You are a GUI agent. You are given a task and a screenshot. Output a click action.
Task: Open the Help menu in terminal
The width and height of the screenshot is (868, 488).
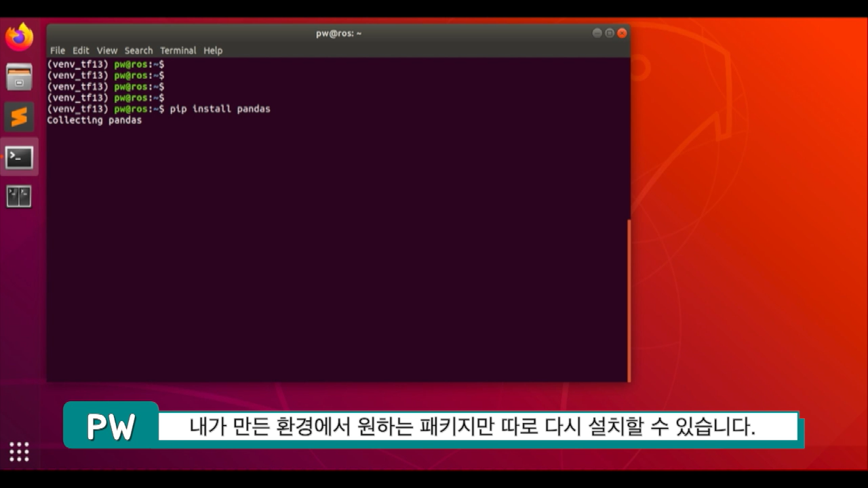pos(213,50)
